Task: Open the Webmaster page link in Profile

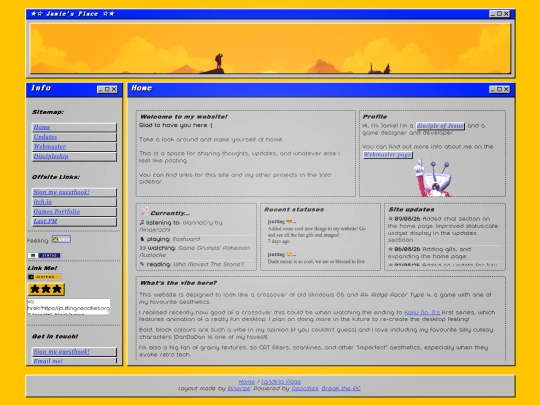Action: point(388,155)
